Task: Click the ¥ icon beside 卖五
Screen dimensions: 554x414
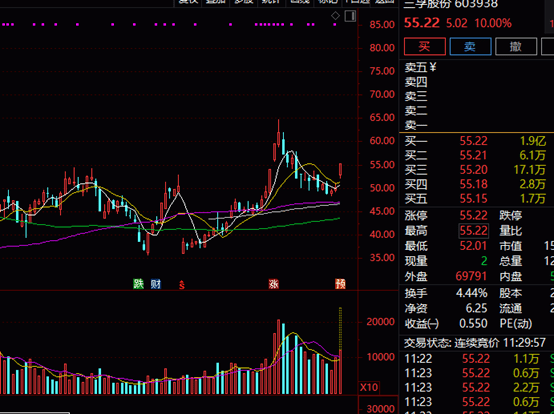Action: coord(432,67)
